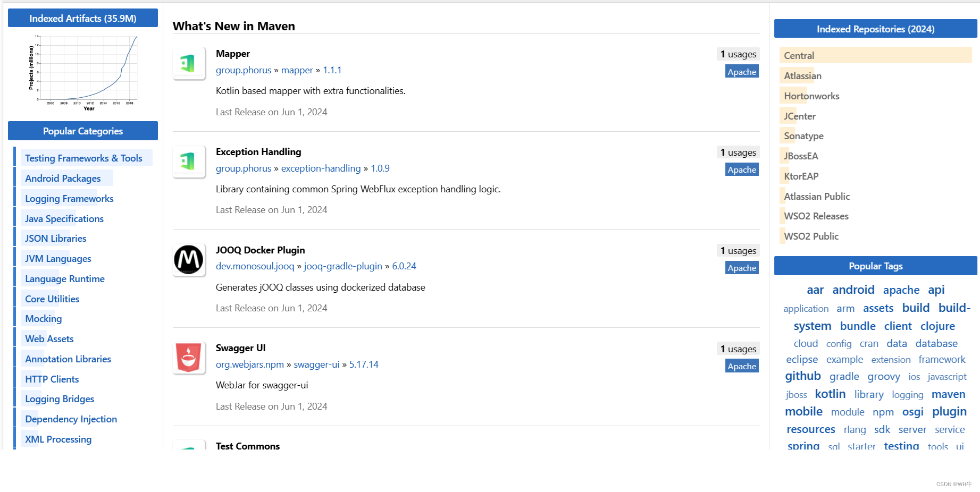The height and width of the screenshot is (492, 980).
Task: Select Testing Frameworks & Tools category
Action: click(83, 158)
